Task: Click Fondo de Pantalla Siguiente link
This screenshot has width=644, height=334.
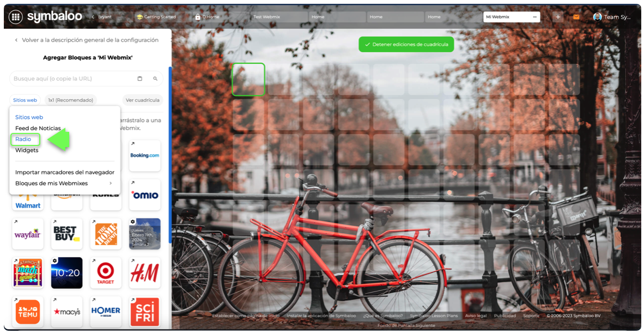Action: point(406,325)
